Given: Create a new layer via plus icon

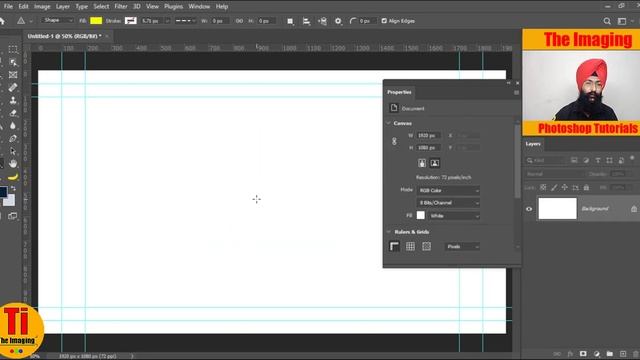Looking at the screenshot, I should point(623,354).
